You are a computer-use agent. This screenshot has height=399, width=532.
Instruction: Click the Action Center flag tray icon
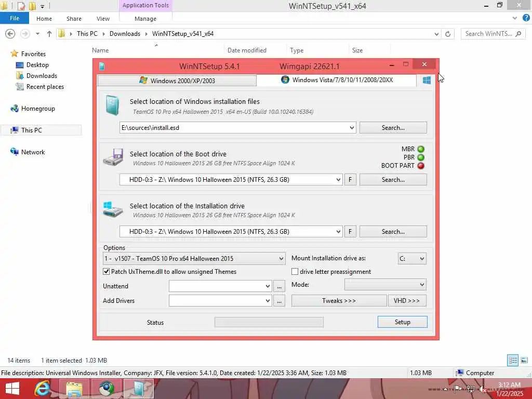(458, 389)
